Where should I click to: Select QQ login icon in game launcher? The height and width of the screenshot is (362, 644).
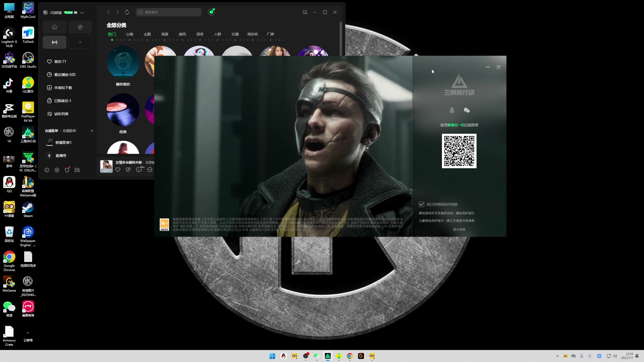tap(452, 110)
